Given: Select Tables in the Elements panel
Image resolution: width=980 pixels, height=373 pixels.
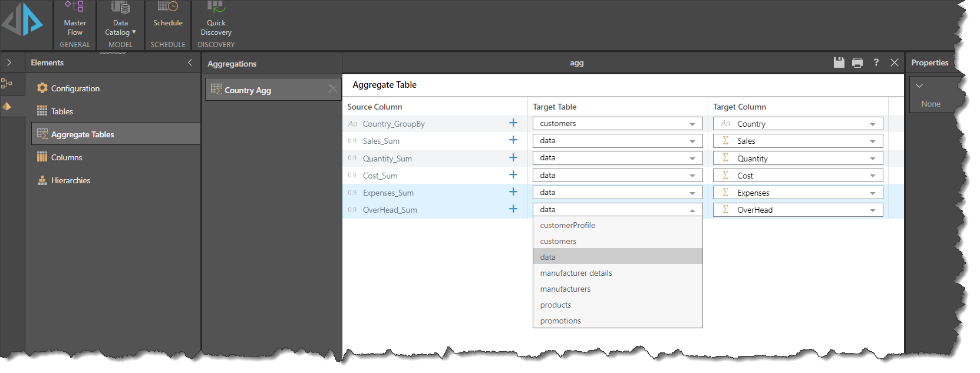Looking at the screenshot, I should 62,111.
